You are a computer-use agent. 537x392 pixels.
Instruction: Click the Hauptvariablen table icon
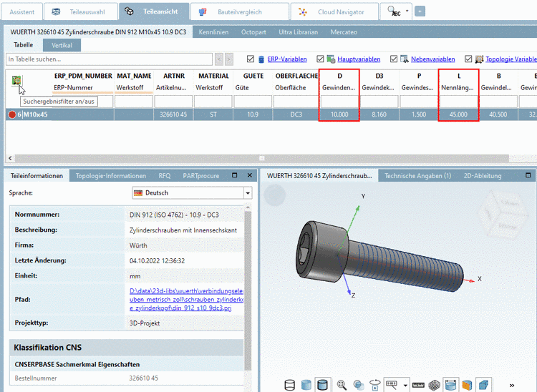click(331, 59)
